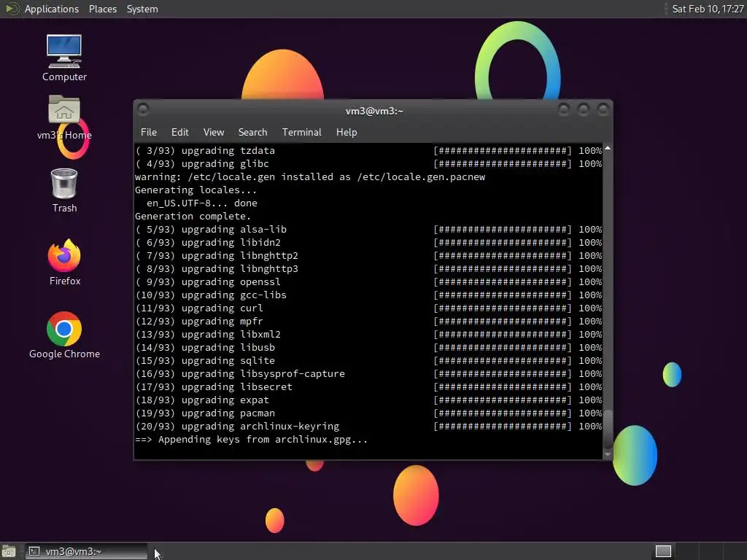Open the Places menu

pyautogui.click(x=102, y=9)
